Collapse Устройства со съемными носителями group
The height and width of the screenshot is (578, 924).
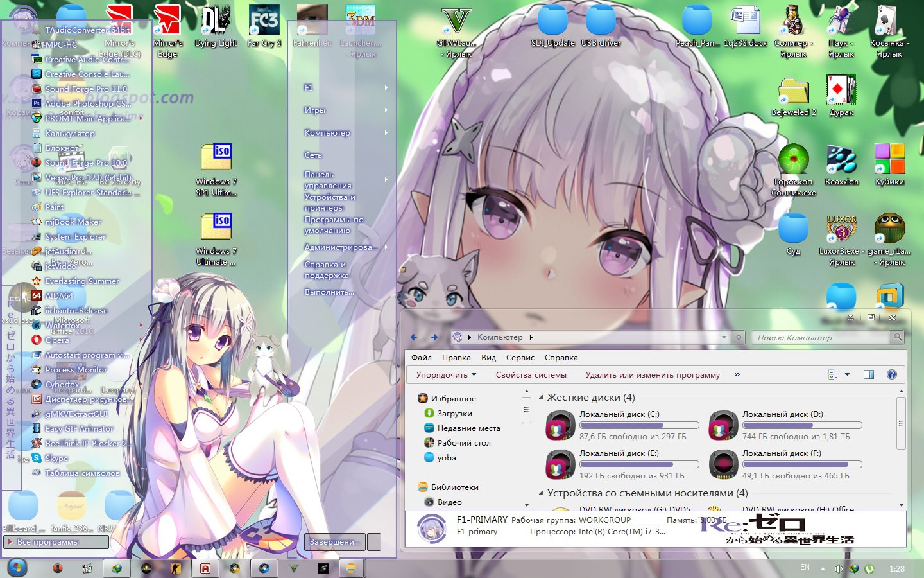541,493
